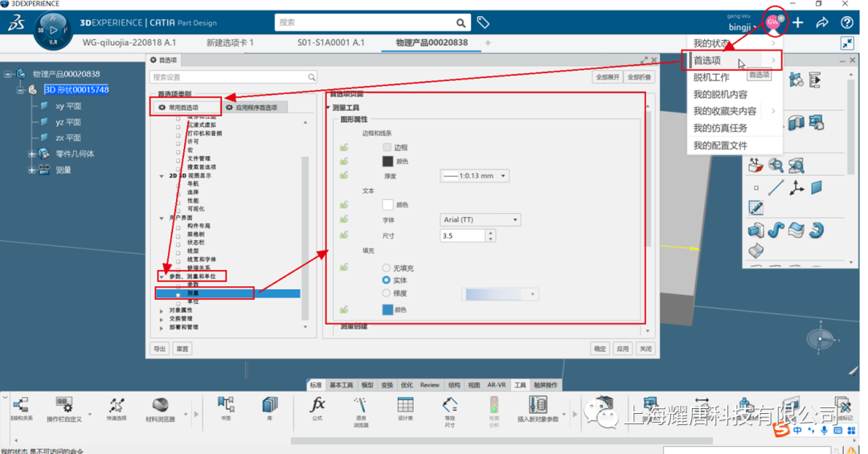Toggle the lock icon beside 尺寸
868x454 pixels.
[x=344, y=235]
